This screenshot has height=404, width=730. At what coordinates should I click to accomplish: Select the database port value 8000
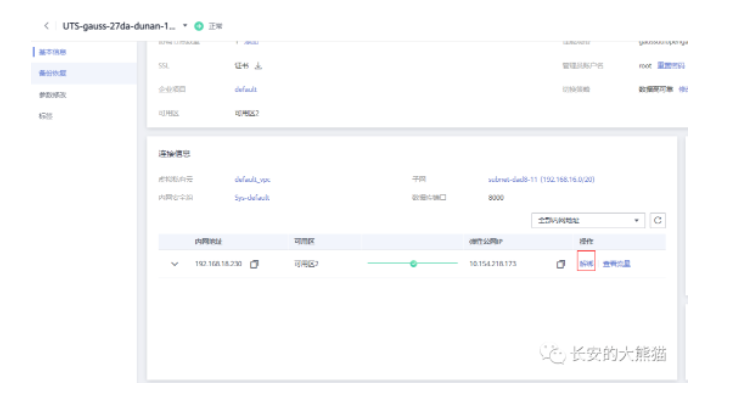click(x=496, y=198)
